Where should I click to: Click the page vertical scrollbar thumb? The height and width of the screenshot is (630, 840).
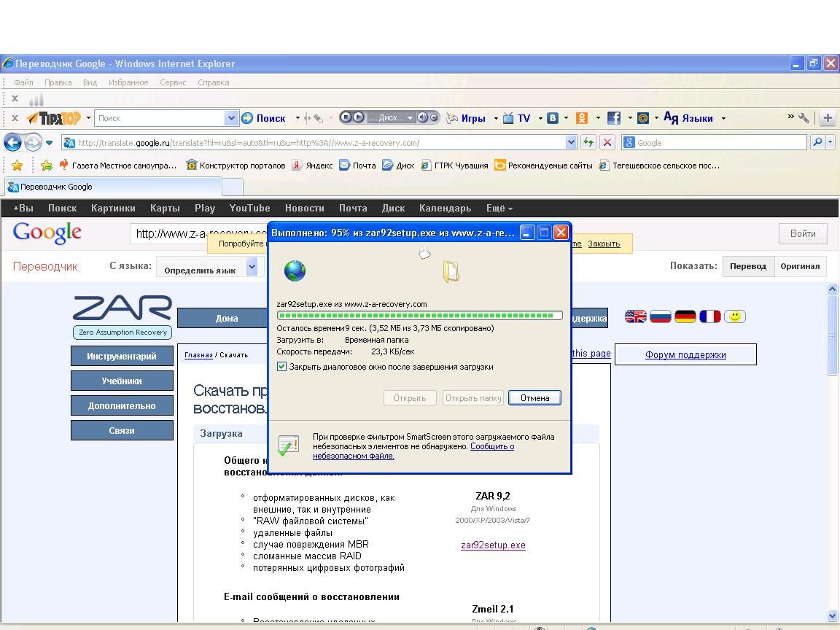pos(832,335)
